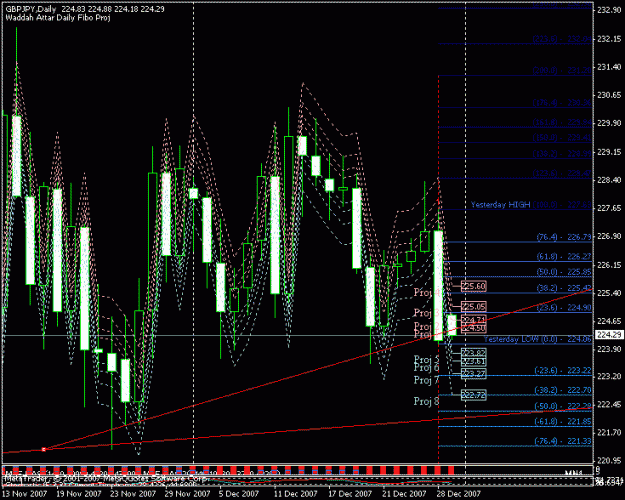Click the 17 Dec 2007 date label
The height and width of the screenshot is (500, 625).
[x=350, y=494]
